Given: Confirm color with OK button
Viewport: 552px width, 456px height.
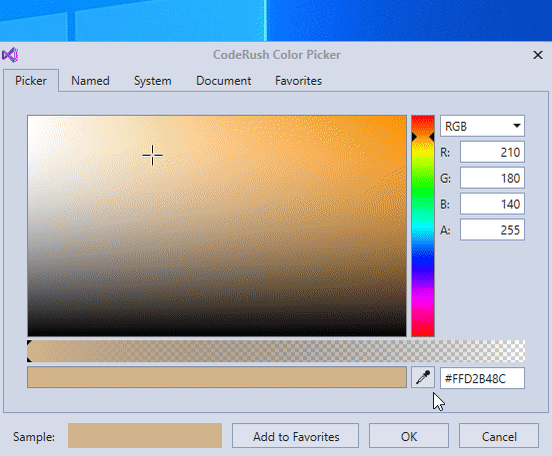Looking at the screenshot, I should 409,436.
